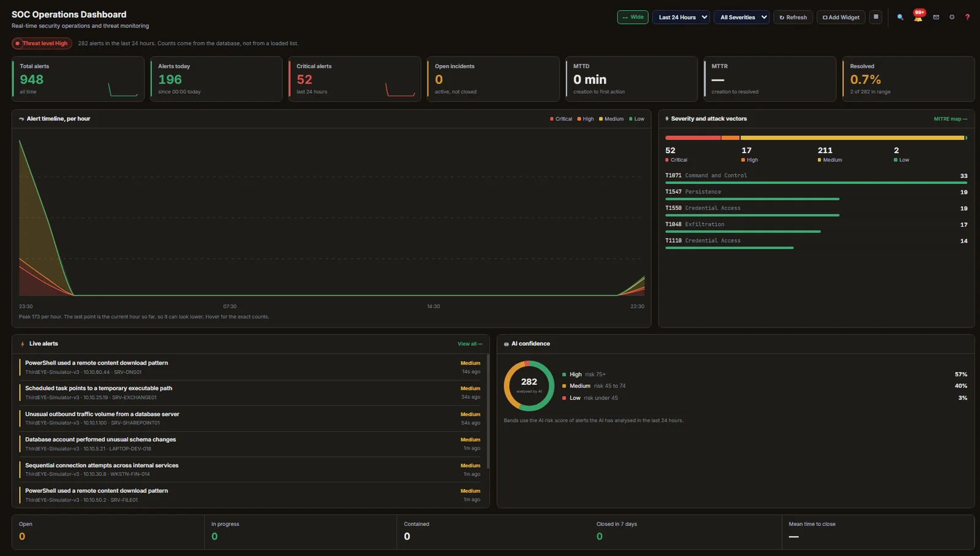Select T1547 Persistence attack vector row
Viewport: 980px width, 556px height.
coord(816,194)
